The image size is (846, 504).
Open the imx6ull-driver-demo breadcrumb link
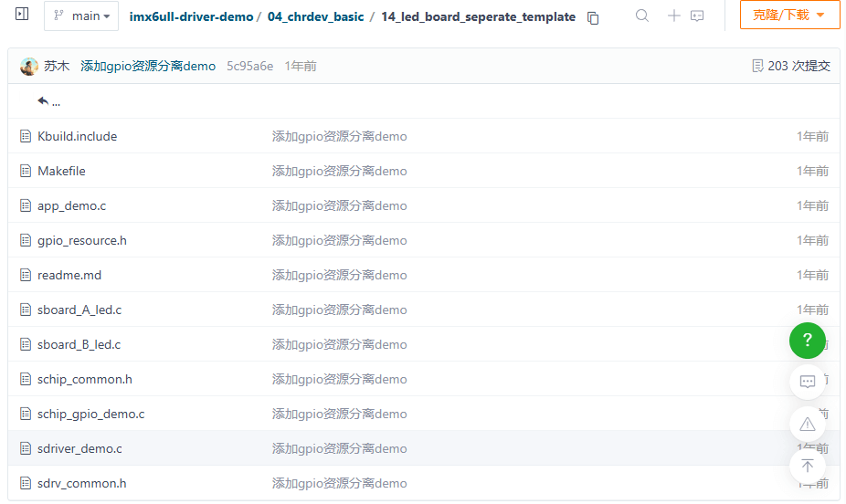point(191,17)
